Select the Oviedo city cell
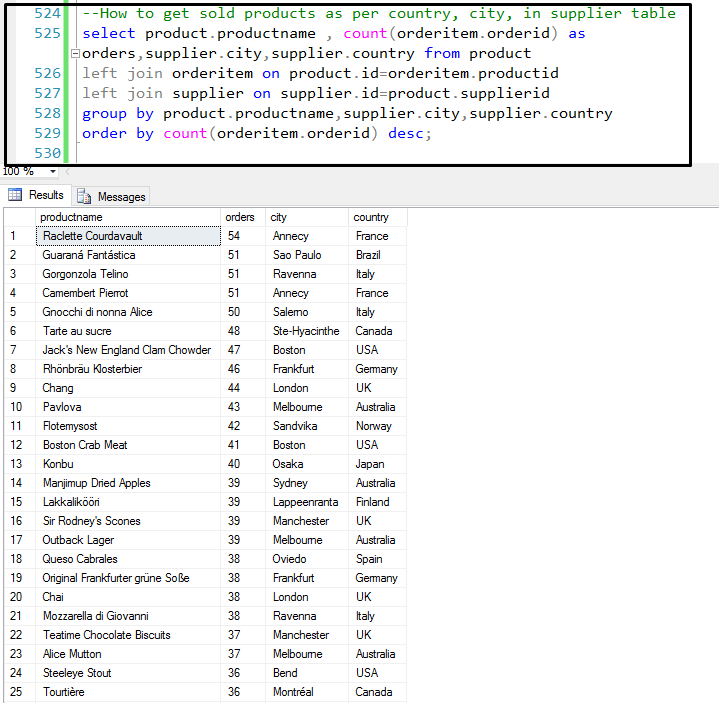 [307, 559]
